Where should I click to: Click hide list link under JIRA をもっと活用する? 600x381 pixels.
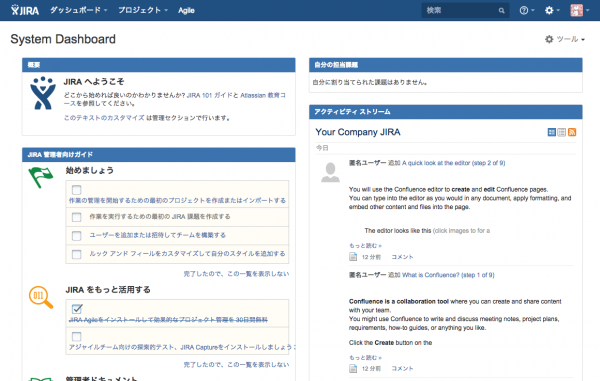[236, 365]
